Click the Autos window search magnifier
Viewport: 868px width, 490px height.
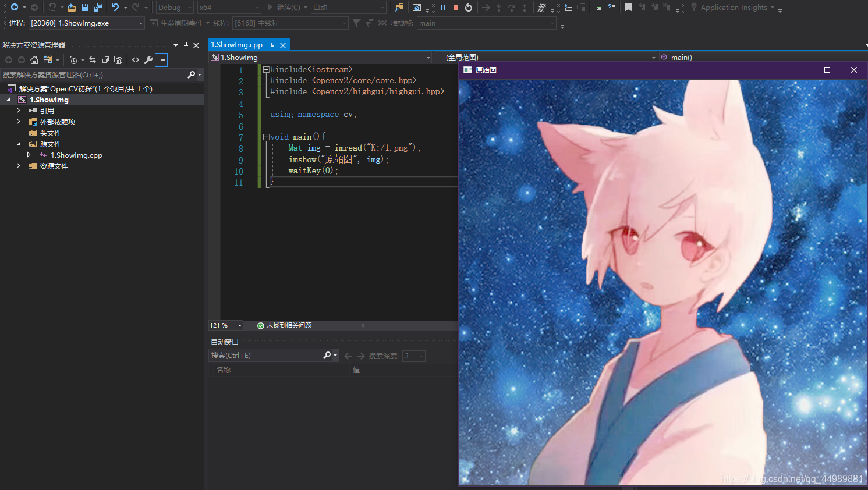[x=327, y=356]
